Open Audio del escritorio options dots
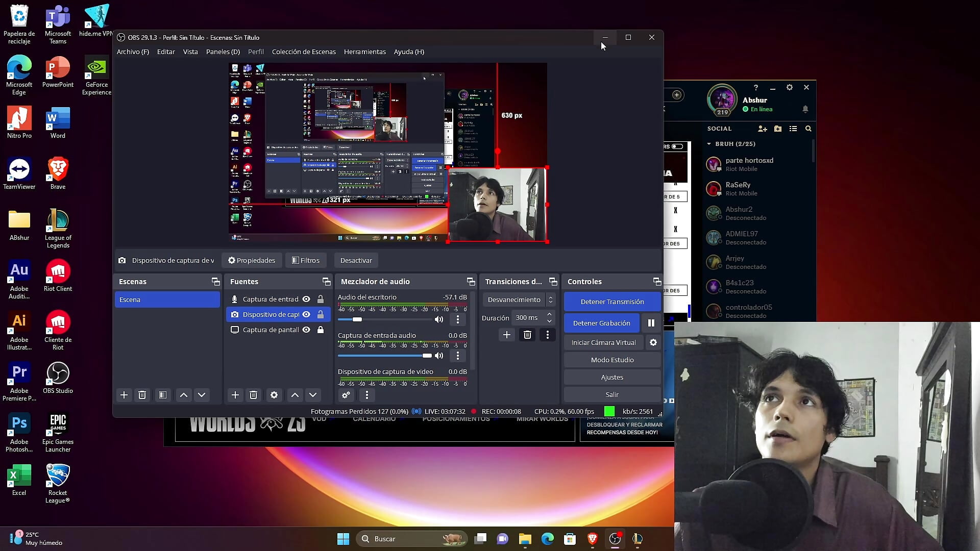The width and height of the screenshot is (980, 551). (457, 319)
